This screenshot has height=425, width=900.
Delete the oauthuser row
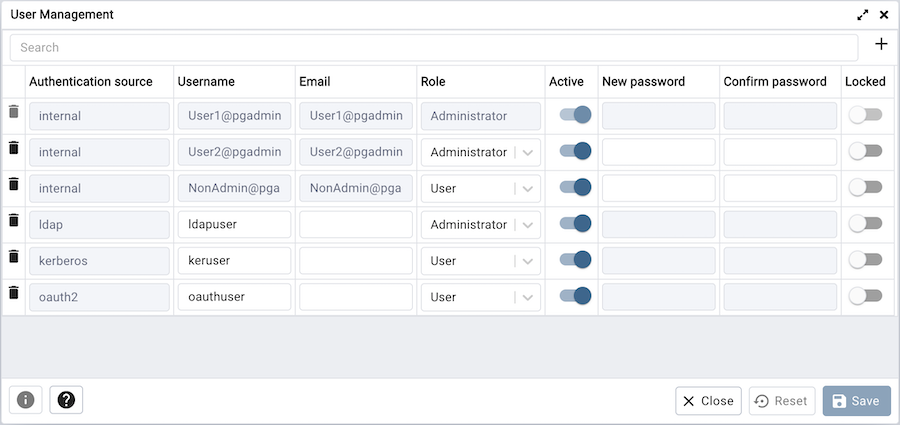[x=14, y=292]
